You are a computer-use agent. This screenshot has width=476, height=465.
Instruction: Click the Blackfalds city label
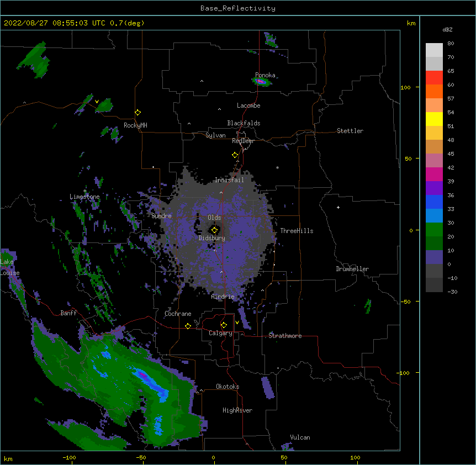point(244,123)
